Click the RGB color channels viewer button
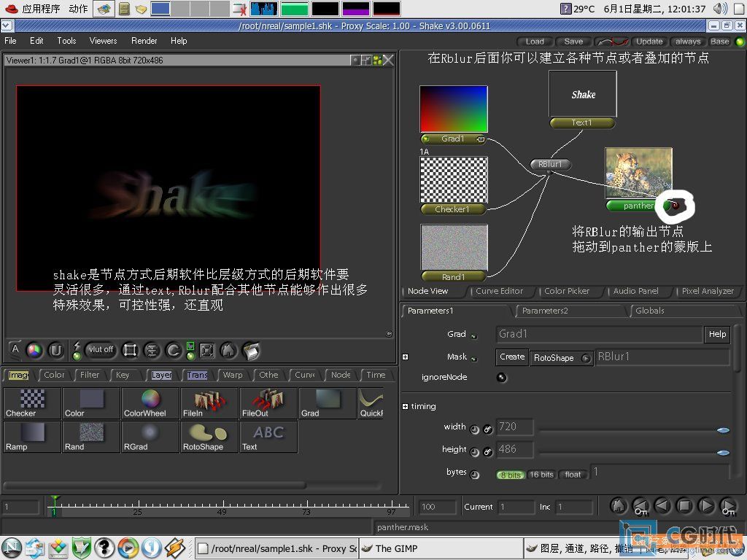Viewport: 747px width, 560px height. tap(34, 351)
